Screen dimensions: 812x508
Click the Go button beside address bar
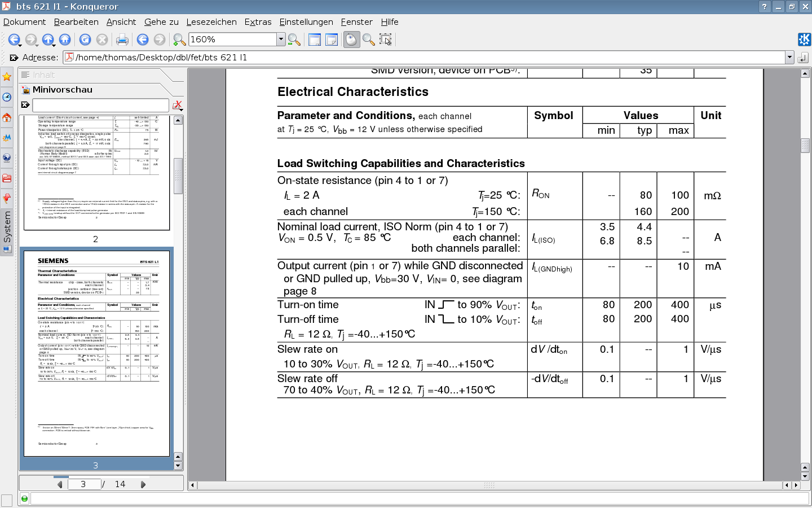click(803, 57)
